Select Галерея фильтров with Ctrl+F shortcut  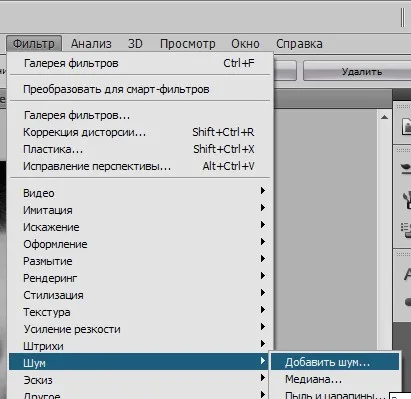click(x=140, y=63)
